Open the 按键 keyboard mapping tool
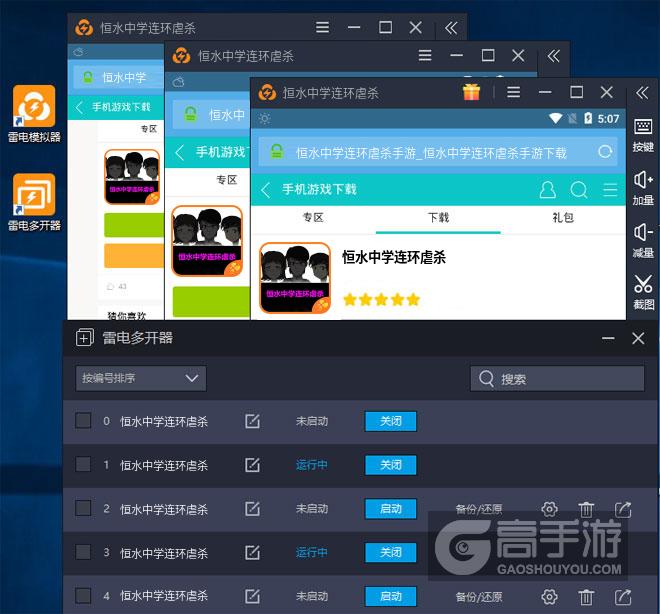The width and height of the screenshot is (660, 614). 643,135
